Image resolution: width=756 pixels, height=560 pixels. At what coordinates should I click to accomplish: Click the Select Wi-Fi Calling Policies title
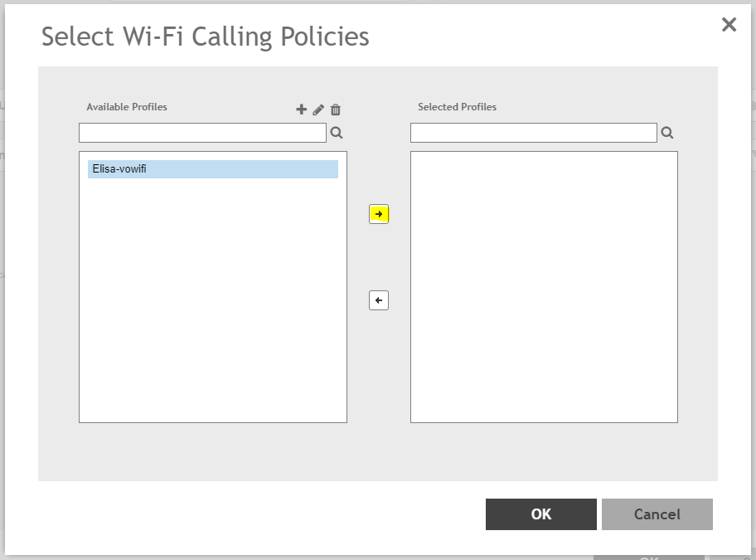206,37
